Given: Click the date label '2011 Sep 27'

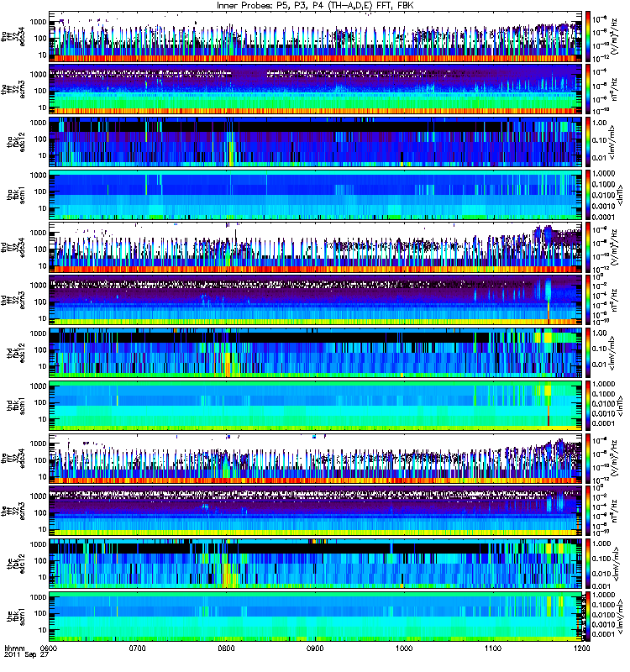Looking at the screenshot, I should [x=26, y=655].
